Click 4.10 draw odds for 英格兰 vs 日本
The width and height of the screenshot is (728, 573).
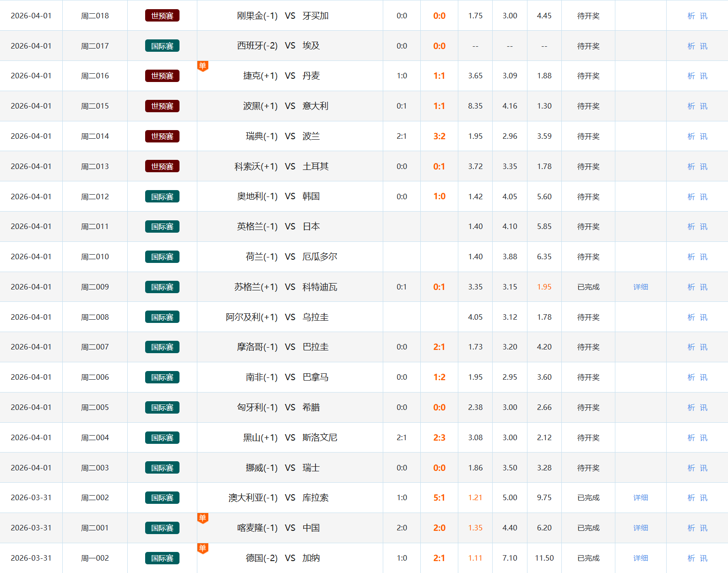coord(510,227)
